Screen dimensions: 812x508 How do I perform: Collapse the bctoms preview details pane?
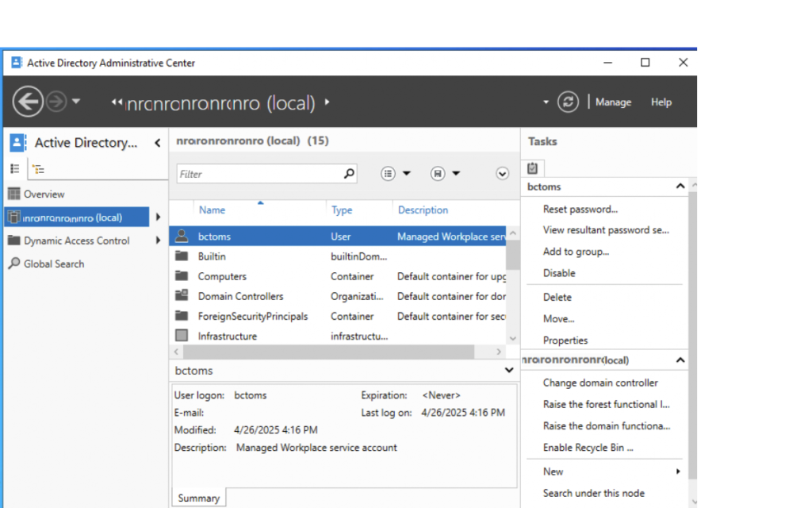[x=509, y=371]
